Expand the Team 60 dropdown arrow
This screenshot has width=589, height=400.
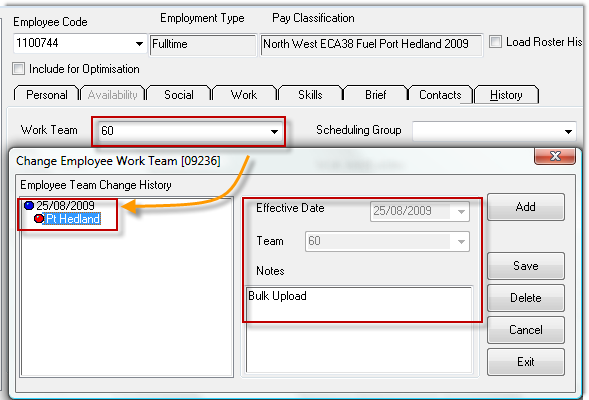click(x=461, y=242)
